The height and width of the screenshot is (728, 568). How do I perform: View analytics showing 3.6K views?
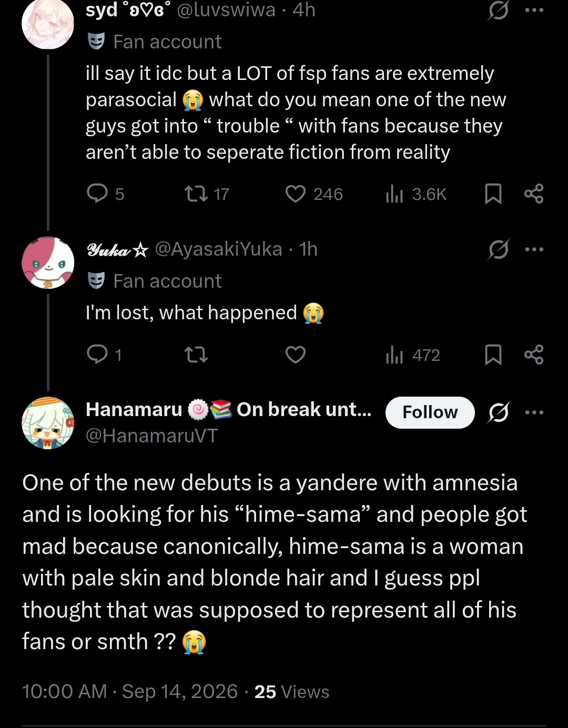[x=415, y=194]
